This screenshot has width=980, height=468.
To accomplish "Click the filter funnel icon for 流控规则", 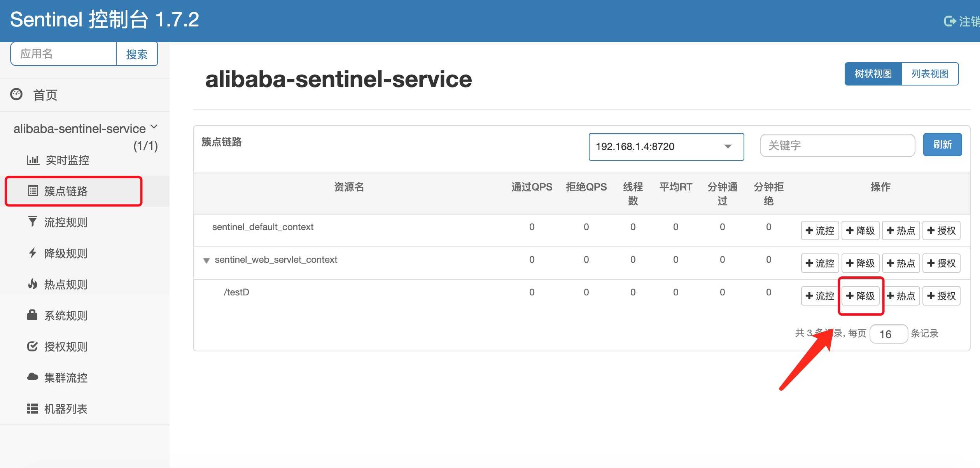I will [33, 222].
